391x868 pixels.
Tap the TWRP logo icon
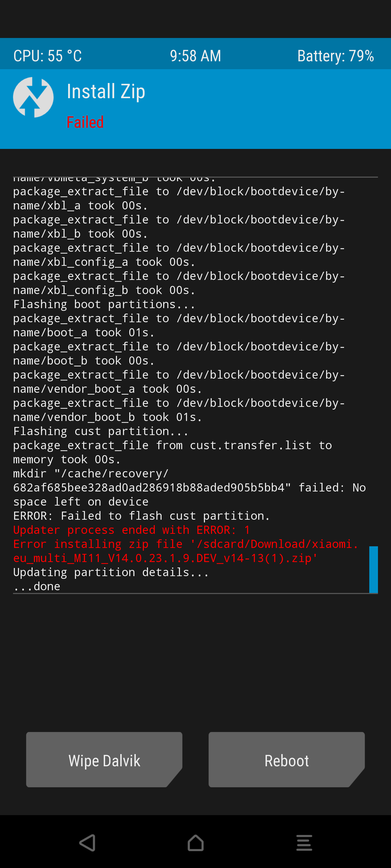click(x=33, y=97)
